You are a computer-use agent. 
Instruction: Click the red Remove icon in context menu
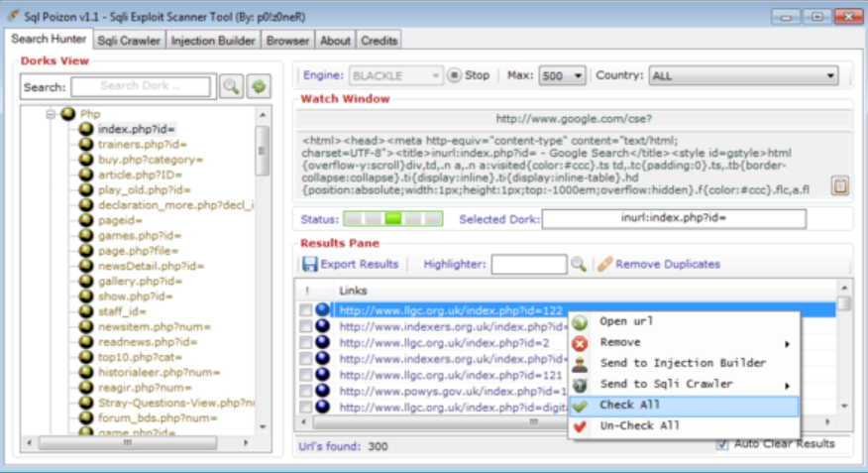580,343
